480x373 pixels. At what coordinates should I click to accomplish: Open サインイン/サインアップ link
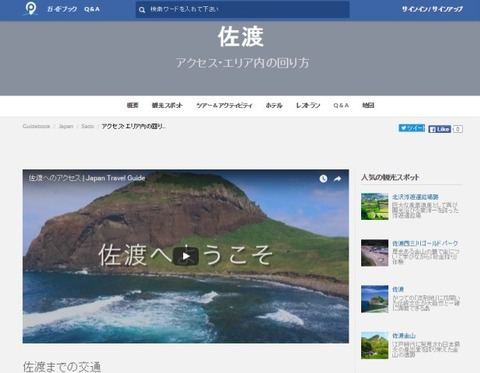click(432, 9)
